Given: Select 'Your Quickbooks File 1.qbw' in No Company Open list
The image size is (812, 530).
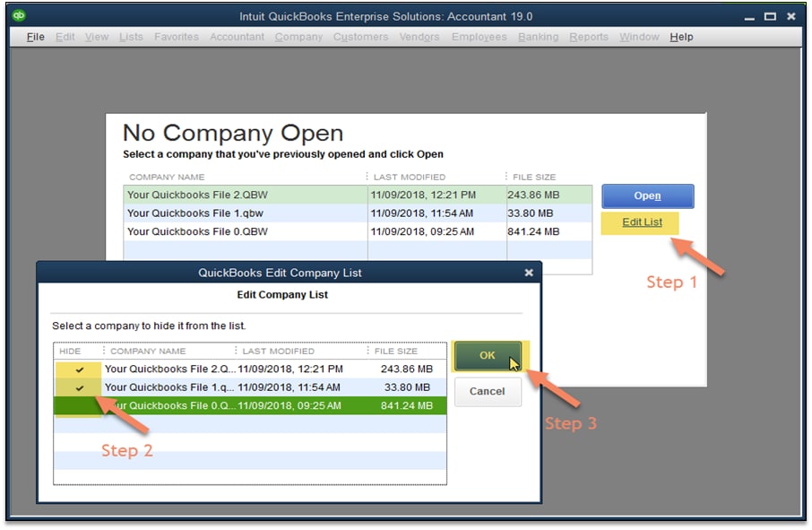Looking at the screenshot, I should [358, 213].
